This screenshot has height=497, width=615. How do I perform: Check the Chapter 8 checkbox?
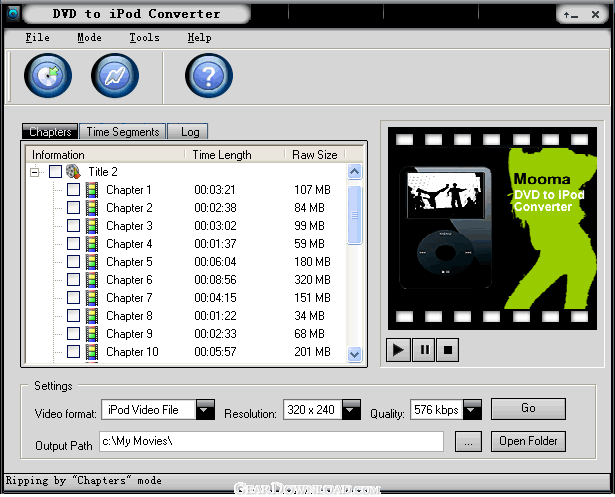[73, 316]
